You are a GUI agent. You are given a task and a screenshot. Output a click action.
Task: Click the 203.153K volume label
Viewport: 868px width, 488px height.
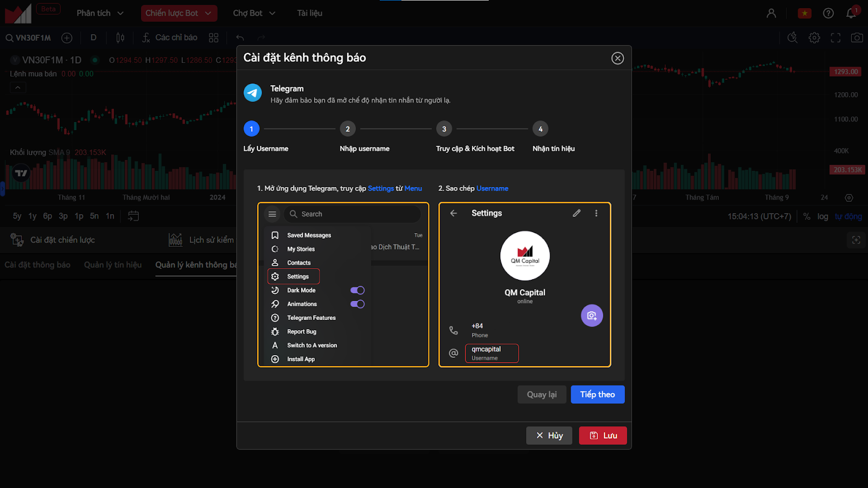pyautogui.click(x=847, y=170)
